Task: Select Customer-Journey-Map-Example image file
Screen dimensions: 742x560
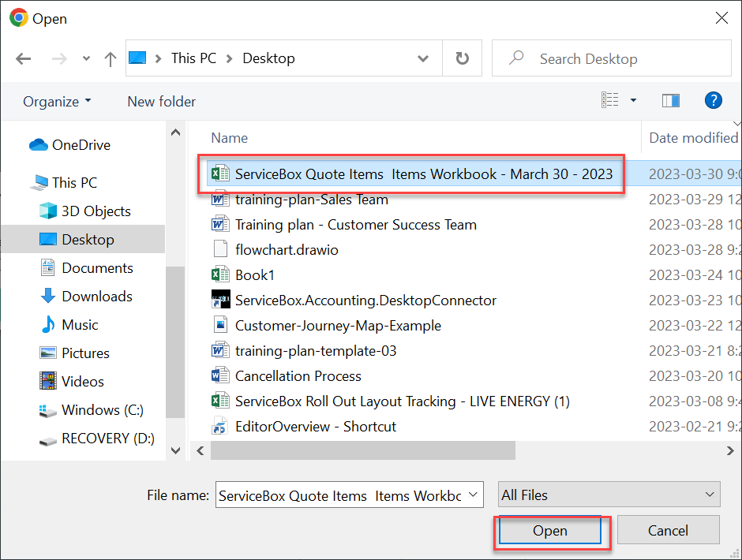Action: pos(338,326)
